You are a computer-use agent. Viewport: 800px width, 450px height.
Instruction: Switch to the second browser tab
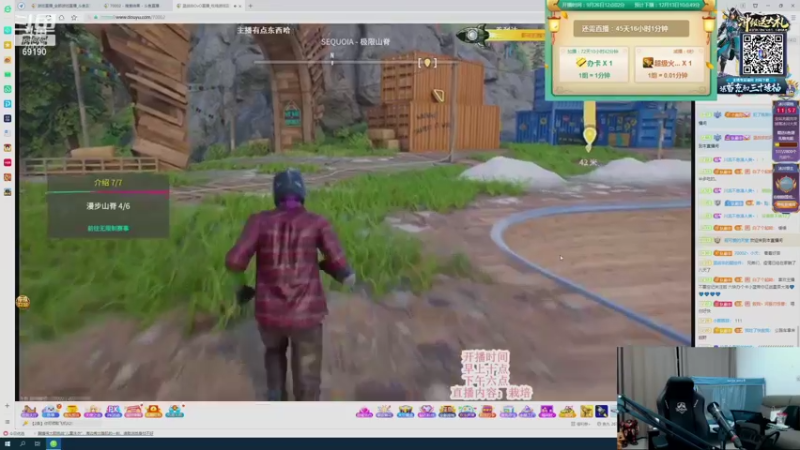134,6
